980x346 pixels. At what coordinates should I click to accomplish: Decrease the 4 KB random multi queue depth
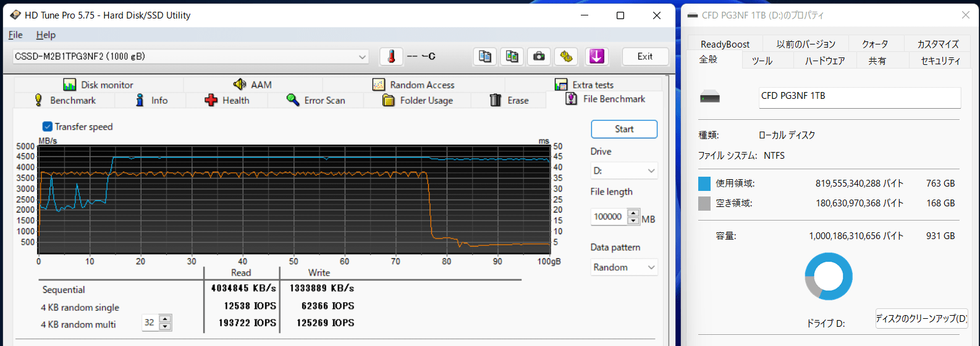pyautogui.click(x=165, y=326)
